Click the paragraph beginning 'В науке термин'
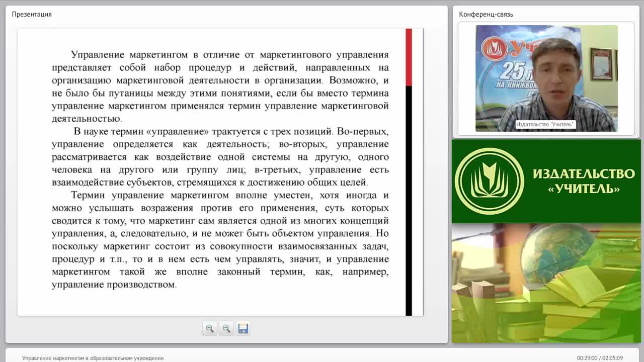Image resolution: width=644 pixels, height=362 pixels. [x=220, y=157]
